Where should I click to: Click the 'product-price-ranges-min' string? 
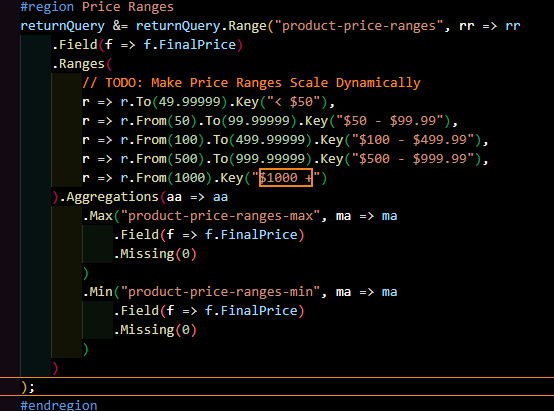220,292
